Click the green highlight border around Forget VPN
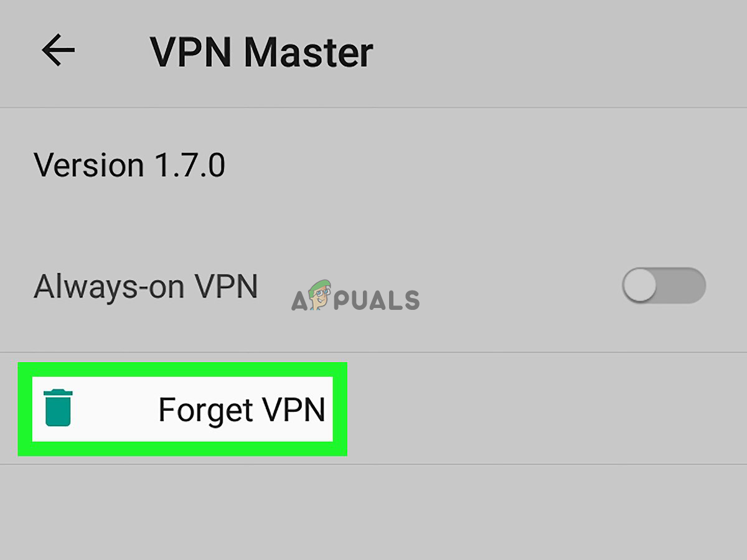Screen dimensions: 747x560 (182, 369)
